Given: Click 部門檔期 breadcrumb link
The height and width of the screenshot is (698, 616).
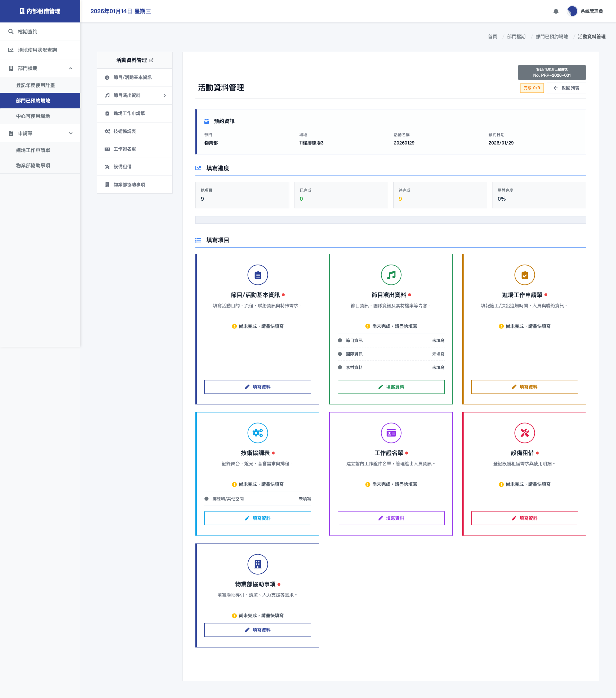Looking at the screenshot, I should (x=516, y=37).
